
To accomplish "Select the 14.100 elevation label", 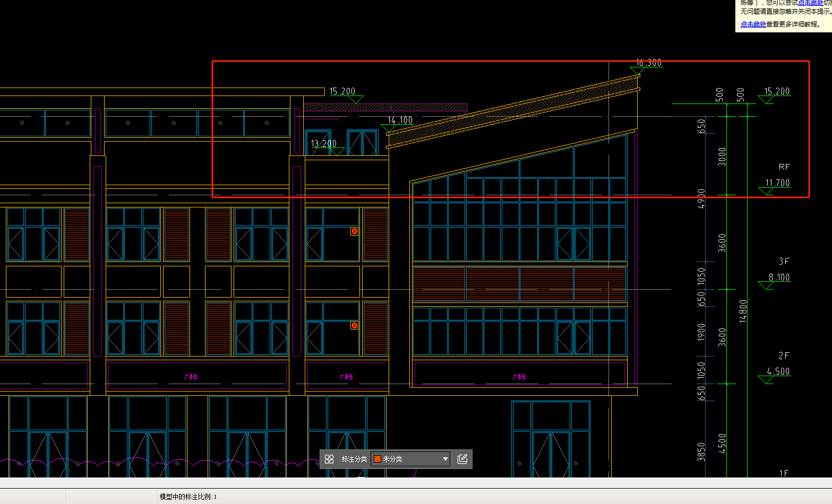I will tap(400, 120).
